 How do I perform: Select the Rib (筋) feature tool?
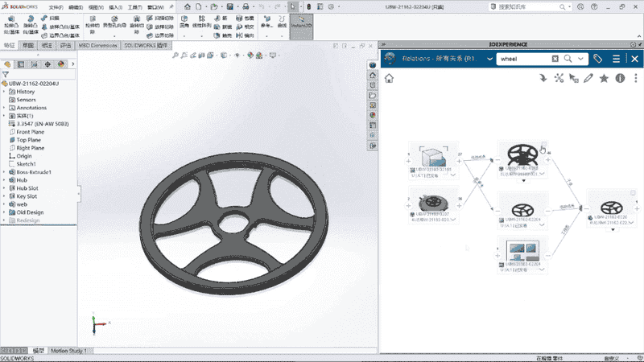pyautogui.click(x=221, y=18)
